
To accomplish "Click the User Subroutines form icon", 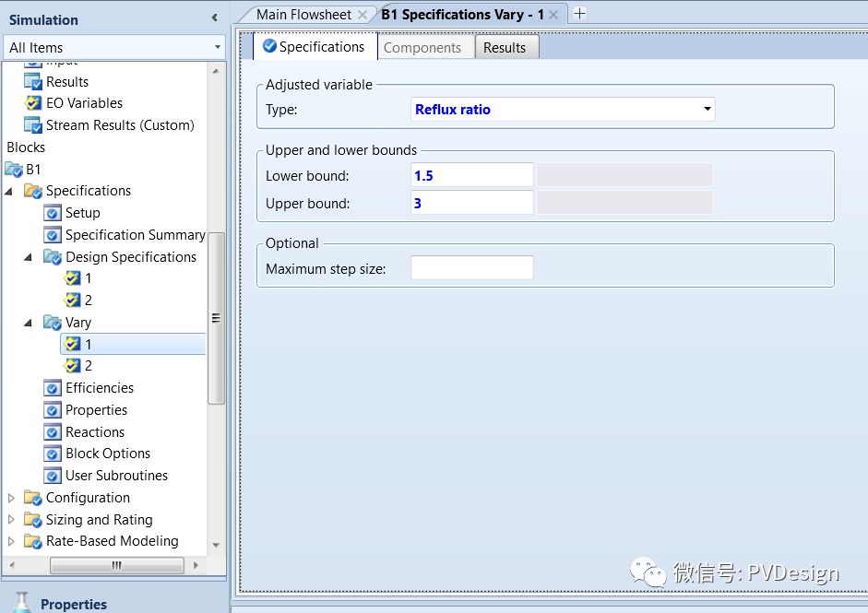I will pyautogui.click(x=52, y=476).
